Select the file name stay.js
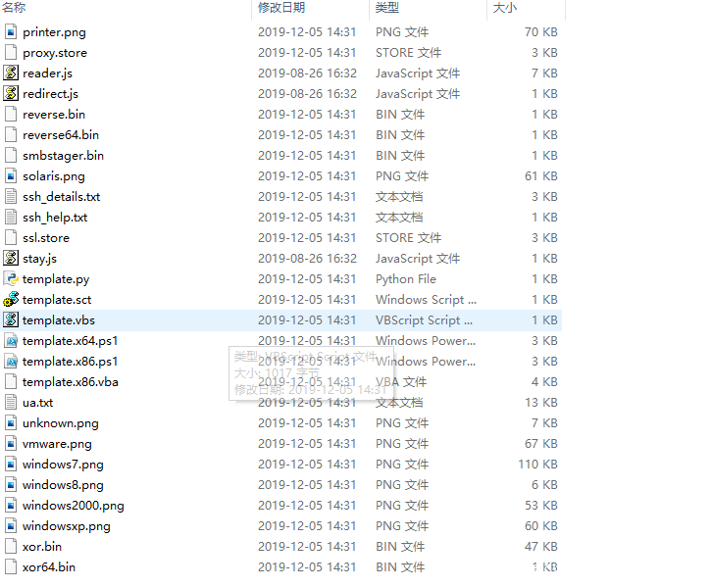This screenshot has height=588, width=711. 40,259
